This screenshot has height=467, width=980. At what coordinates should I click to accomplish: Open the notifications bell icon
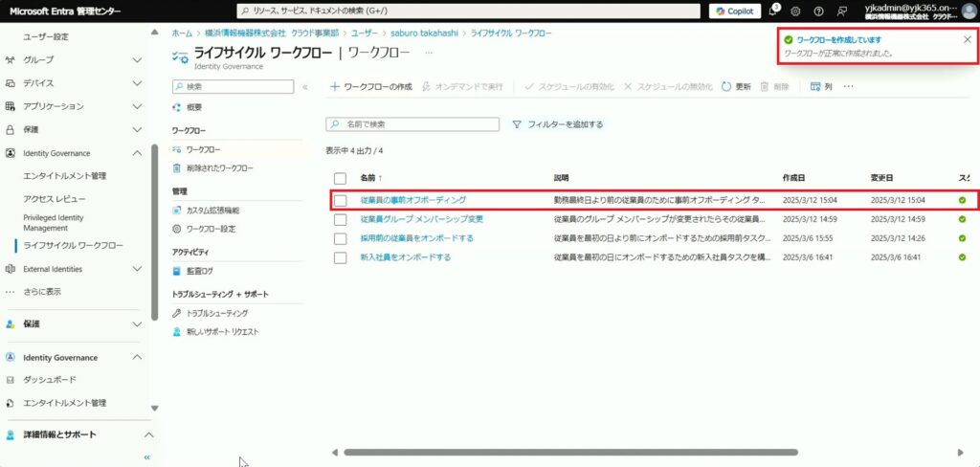point(773,11)
